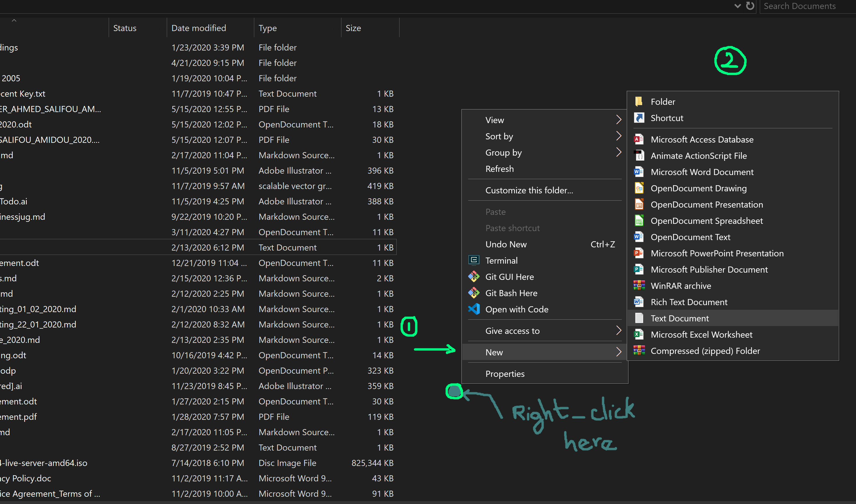The image size is (856, 504).
Task: Select the inessjug.md file row
Action: 198,217
